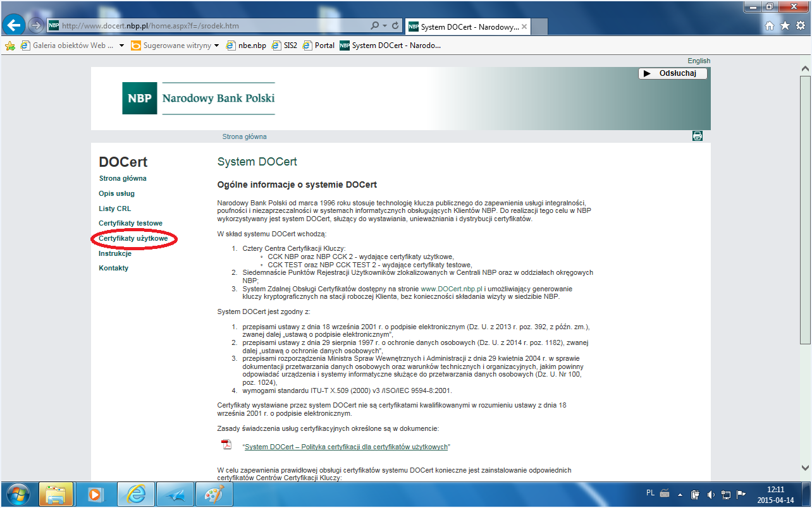Switch to Internet Explorer on the taskbar

point(135,494)
